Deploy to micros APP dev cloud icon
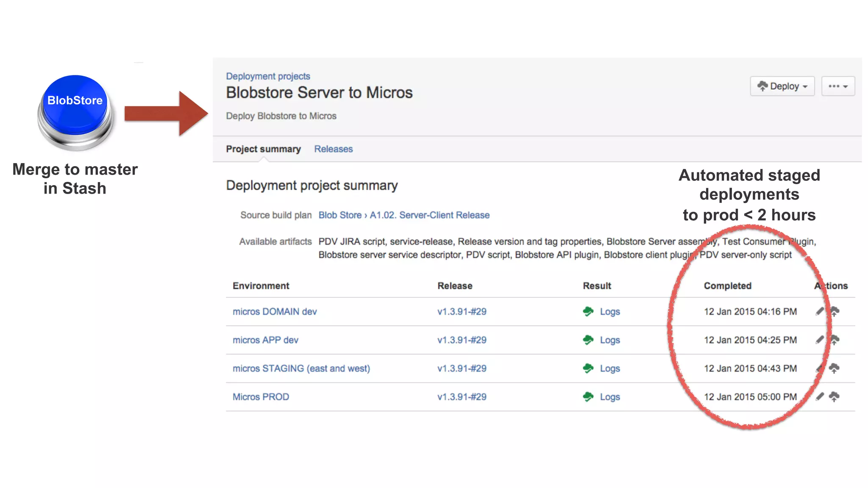Image resolution: width=868 pixels, height=488 pixels. pyautogui.click(x=834, y=340)
